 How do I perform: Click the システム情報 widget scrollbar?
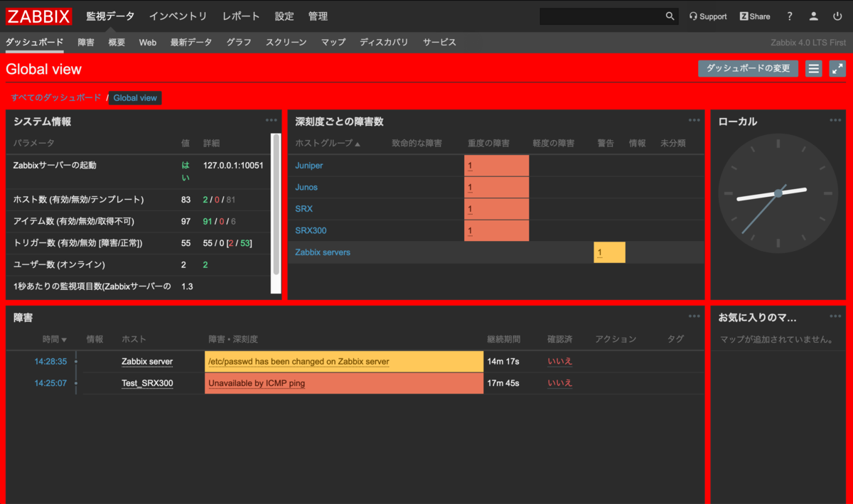[277, 205]
